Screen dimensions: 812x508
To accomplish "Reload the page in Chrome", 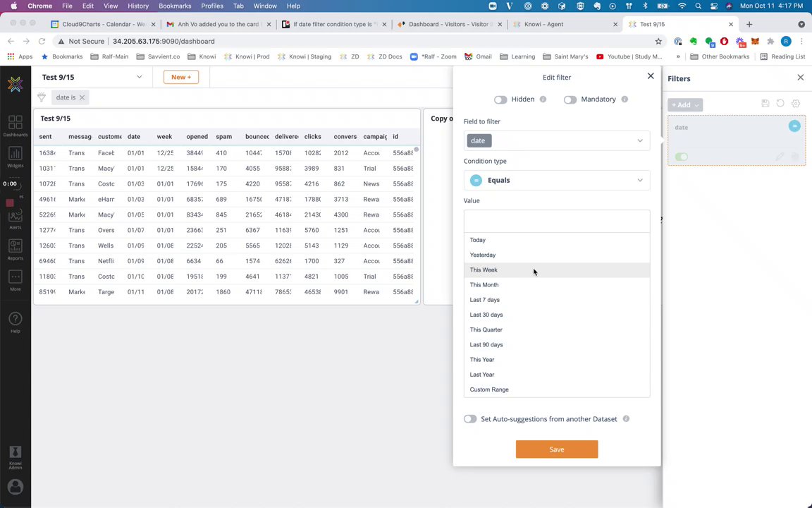I will point(42,42).
